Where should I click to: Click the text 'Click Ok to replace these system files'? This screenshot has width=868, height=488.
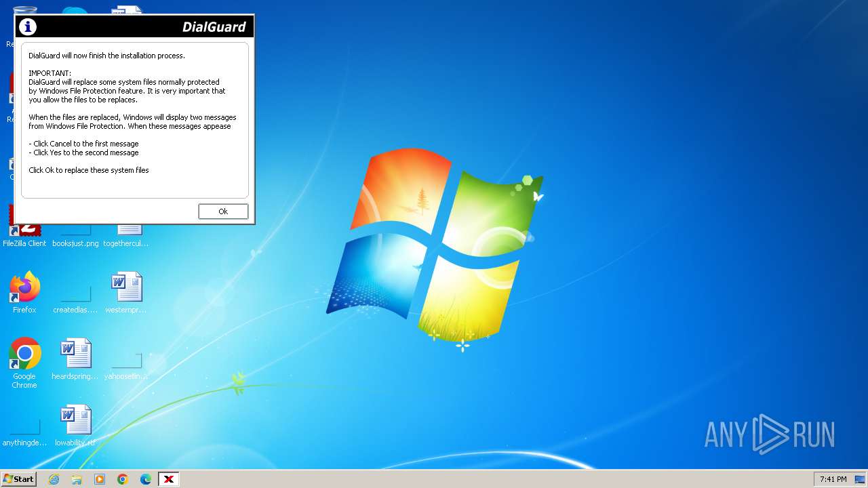(89, 170)
